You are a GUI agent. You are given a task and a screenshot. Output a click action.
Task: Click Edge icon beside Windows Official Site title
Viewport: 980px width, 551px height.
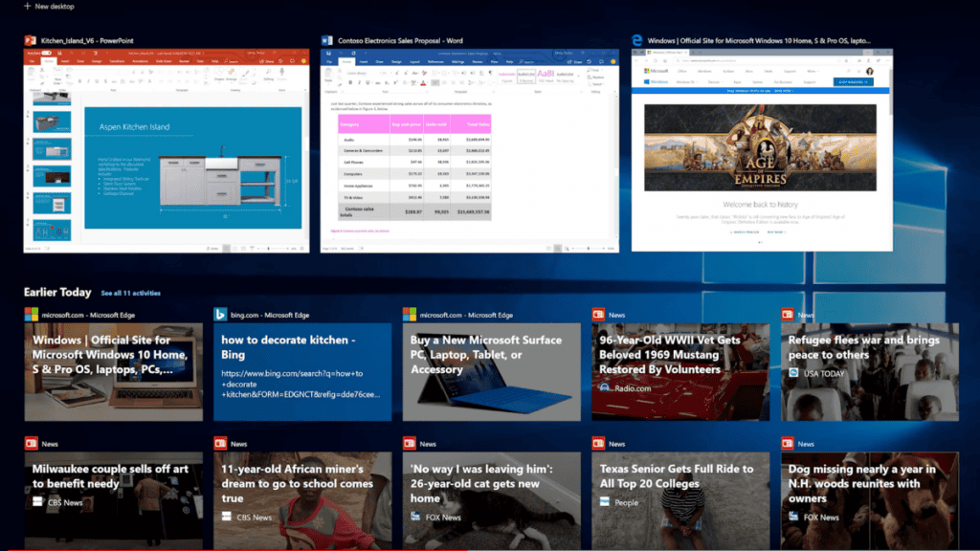[x=636, y=40]
